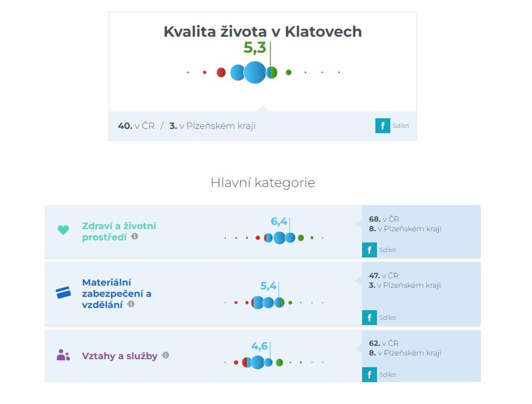Click Facebook icon in Materiální zabezpečení row

tap(369, 318)
